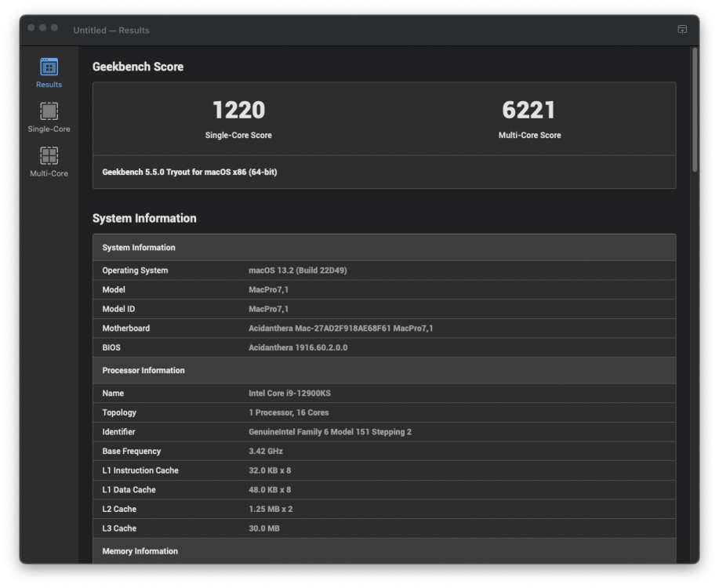The width and height of the screenshot is (719, 588).
Task: Select the multi-core score 6221
Action: point(528,110)
